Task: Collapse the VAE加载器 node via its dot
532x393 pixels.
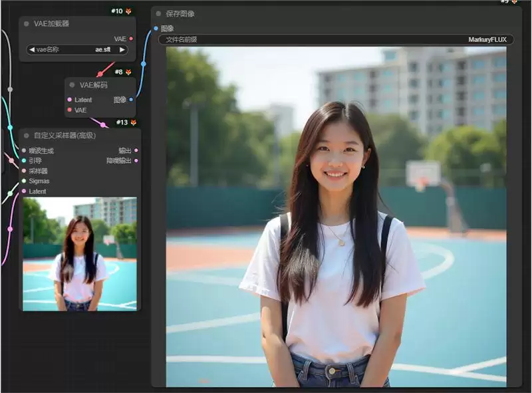Action: pos(27,24)
